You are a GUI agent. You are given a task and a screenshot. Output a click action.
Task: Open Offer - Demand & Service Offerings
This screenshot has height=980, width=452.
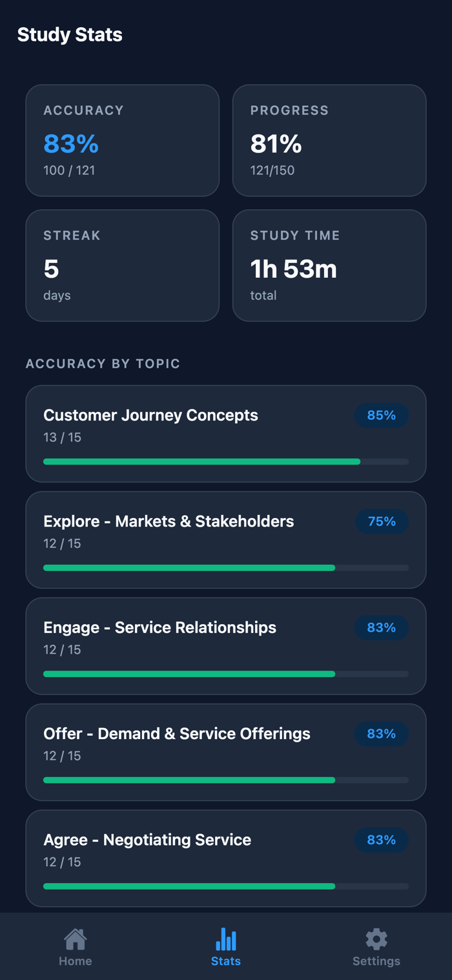point(226,752)
